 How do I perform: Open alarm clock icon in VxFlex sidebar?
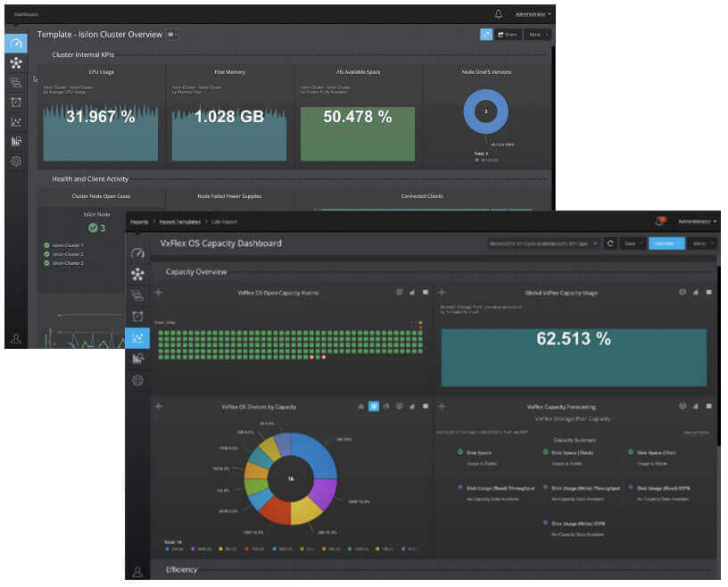[x=137, y=317]
